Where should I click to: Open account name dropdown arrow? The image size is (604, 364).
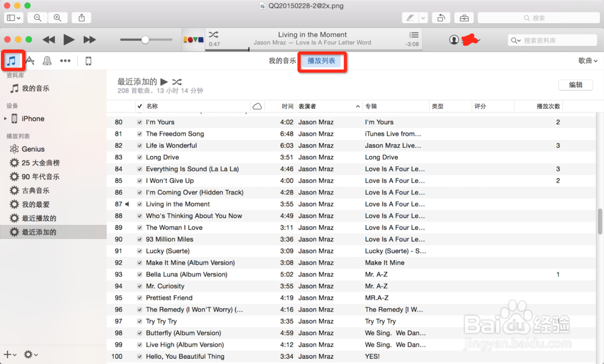(x=478, y=40)
